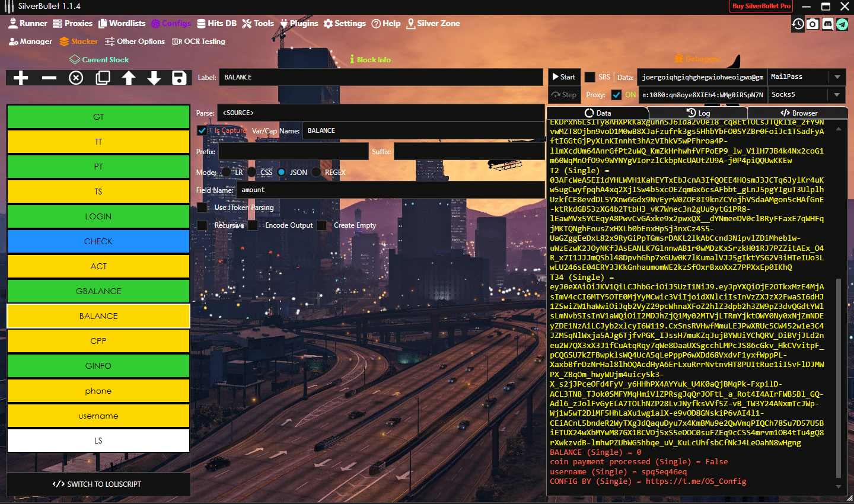The width and height of the screenshot is (854, 504).
Task: Enable the Recursive parsing checkbox
Action: click(203, 225)
